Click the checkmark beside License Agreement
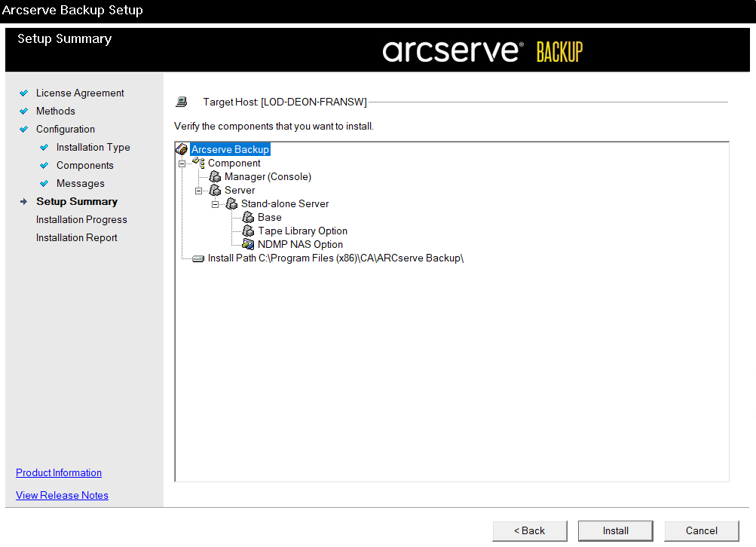 (x=25, y=92)
